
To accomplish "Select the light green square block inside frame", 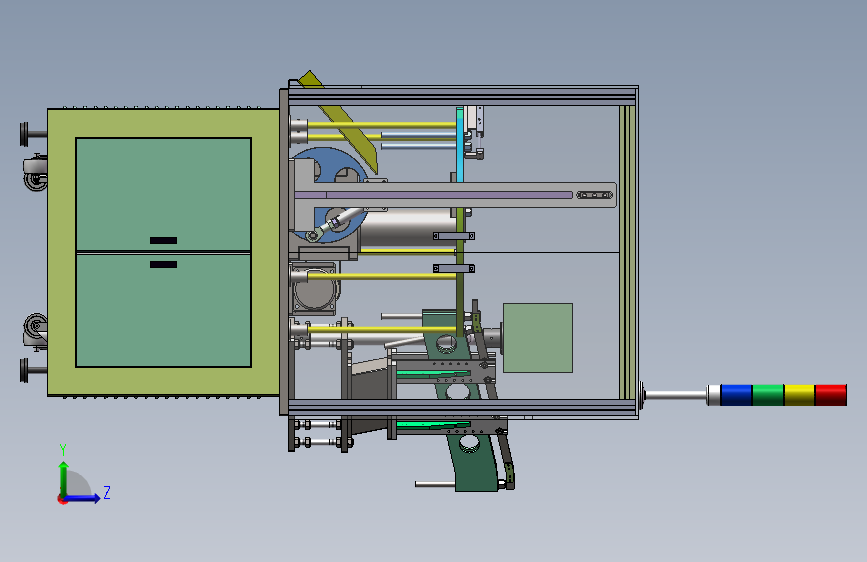I will point(537,338).
